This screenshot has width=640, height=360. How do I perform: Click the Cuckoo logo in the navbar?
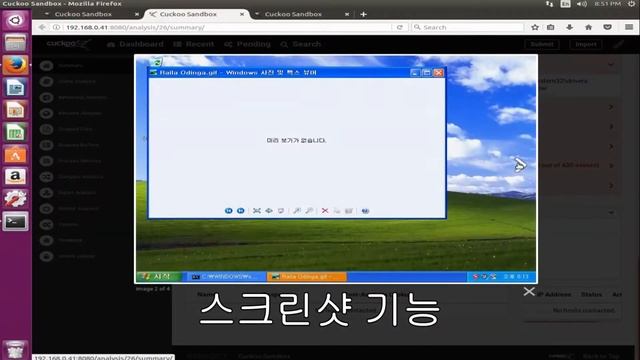[x=69, y=44]
